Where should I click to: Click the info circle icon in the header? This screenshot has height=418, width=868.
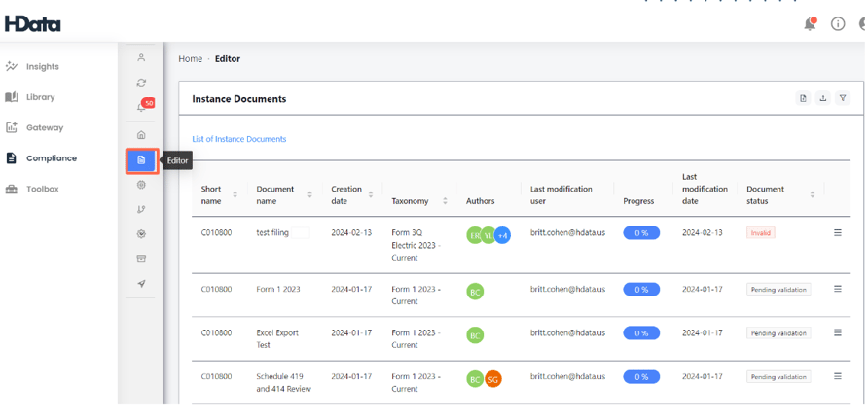pos(838,23)
